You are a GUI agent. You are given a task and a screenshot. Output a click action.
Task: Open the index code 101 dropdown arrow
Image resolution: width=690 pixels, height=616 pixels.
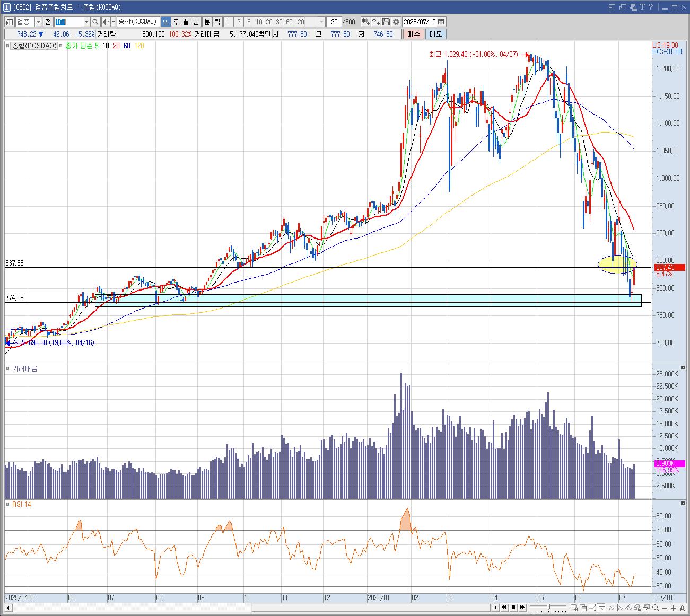coord(86,22)
